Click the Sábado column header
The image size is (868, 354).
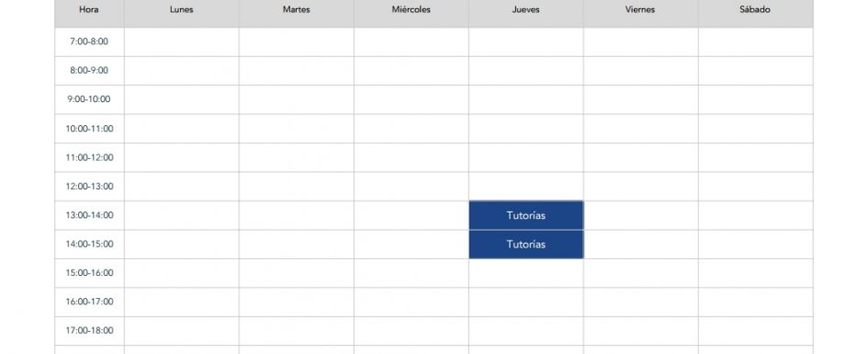pos(756,10)
